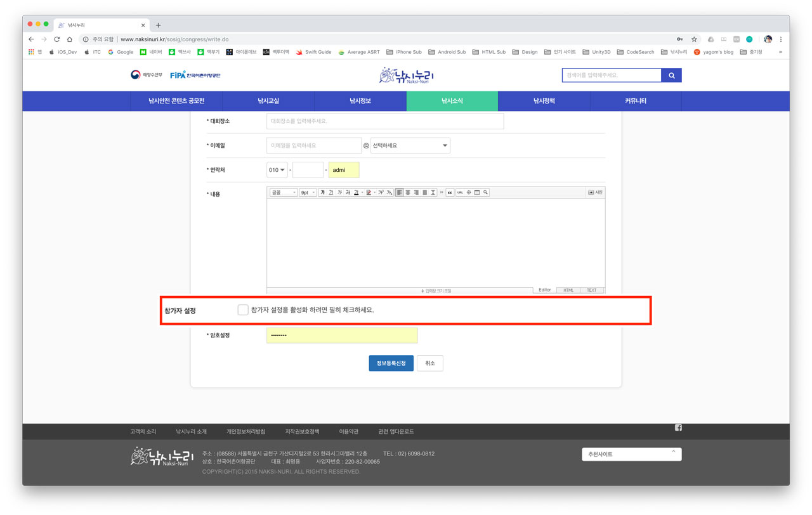
Task: Apply bold formatting in the editor toolbar
Action: (x=323, y=192)
